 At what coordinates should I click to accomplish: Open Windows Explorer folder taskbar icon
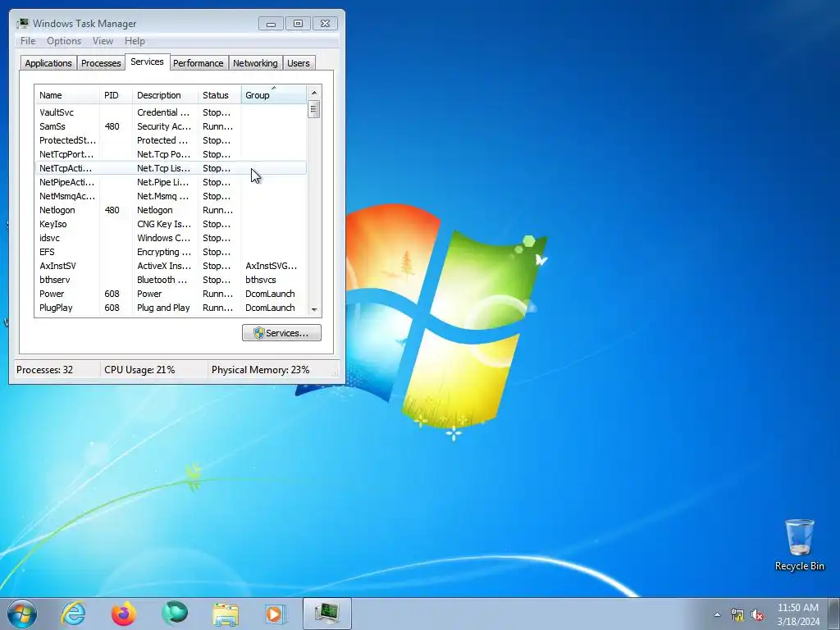(x=226, y=614)
